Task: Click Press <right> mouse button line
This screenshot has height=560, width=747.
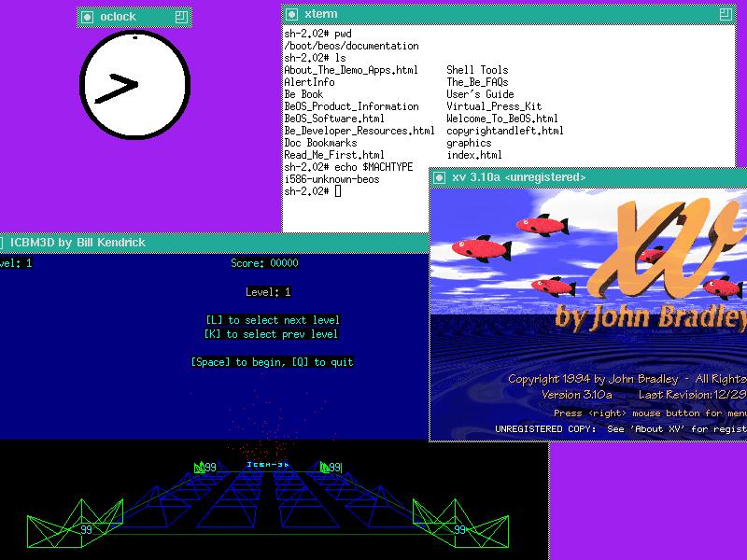Action: click(650, 413)
